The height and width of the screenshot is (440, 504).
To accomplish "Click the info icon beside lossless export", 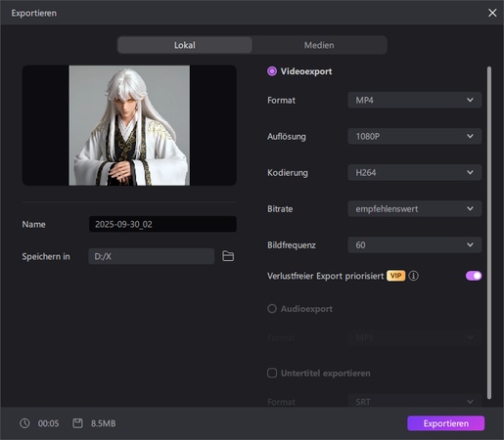I will 413,276.
